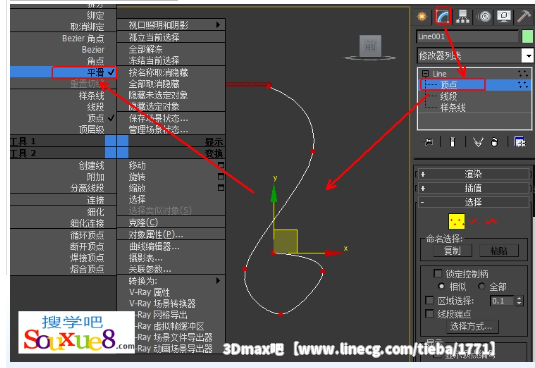Select the 全部 radio button
Viewport: 535px width, 368px height.
[x=482, y=286]
